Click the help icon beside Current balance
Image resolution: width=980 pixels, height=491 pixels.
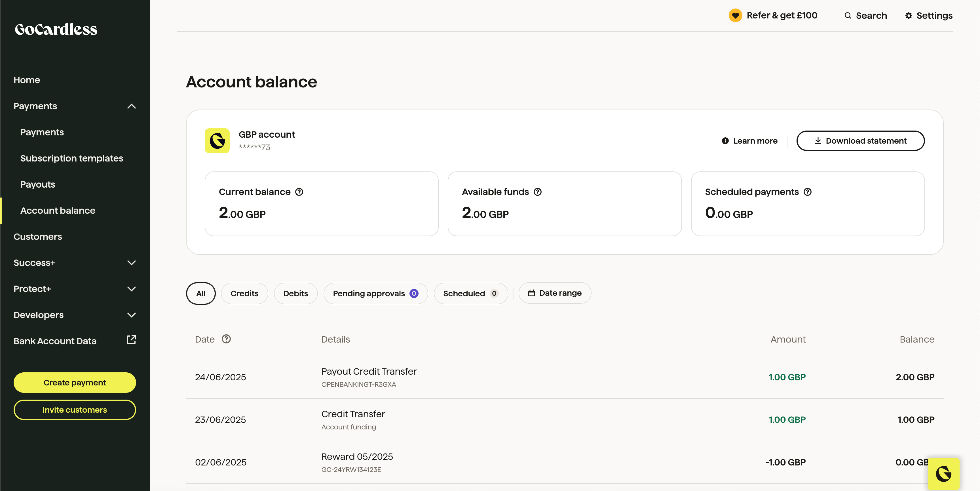pos(299,192)
